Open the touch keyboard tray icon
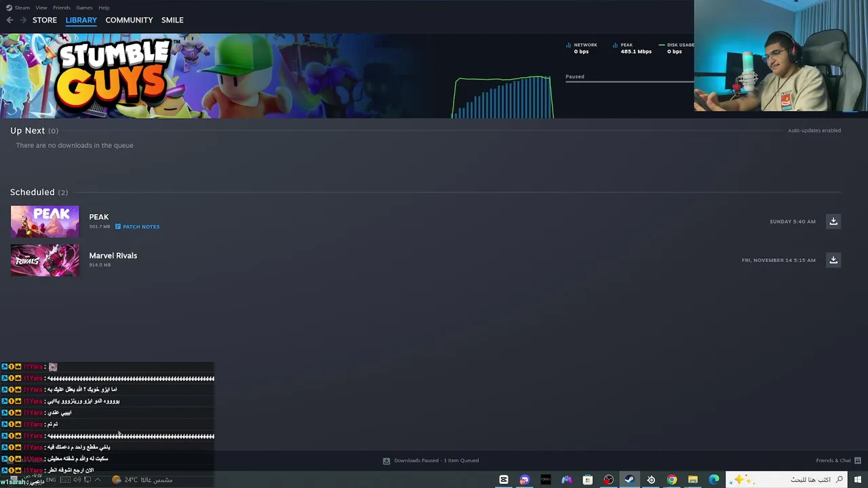The width and height of the screenshot is (868, 488). tap(65, 480)
